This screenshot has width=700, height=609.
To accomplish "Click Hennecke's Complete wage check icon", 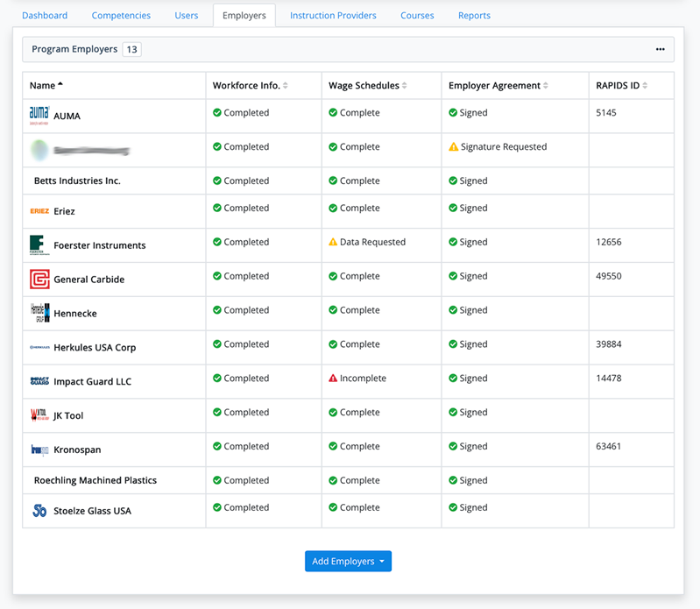I will point(333,310).
